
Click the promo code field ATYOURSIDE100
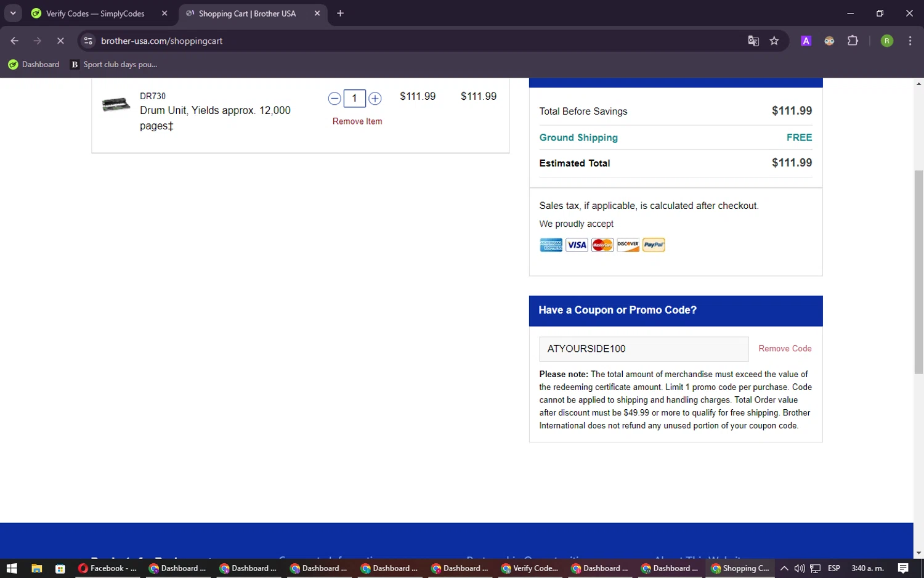(644, 349)
